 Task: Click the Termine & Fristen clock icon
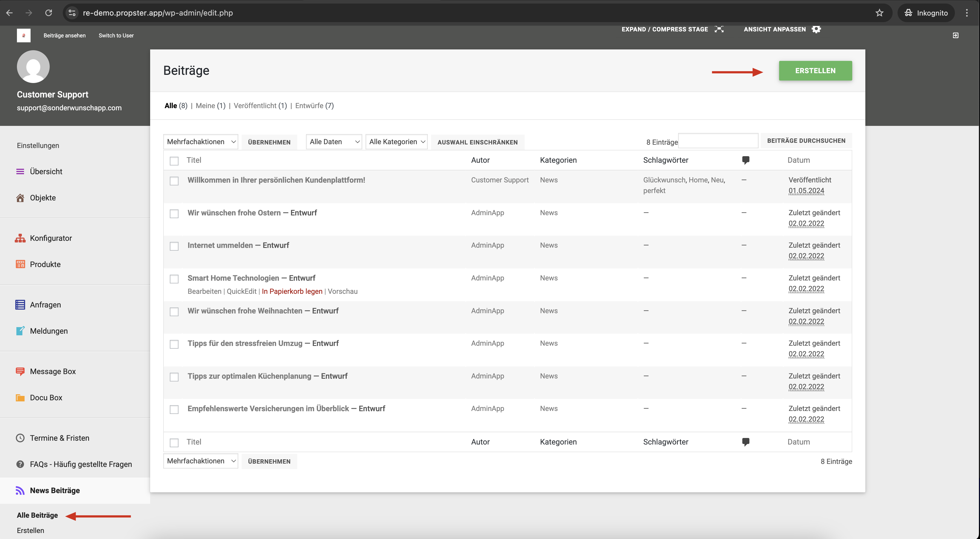pyautogui.click(x=20, y=438)
